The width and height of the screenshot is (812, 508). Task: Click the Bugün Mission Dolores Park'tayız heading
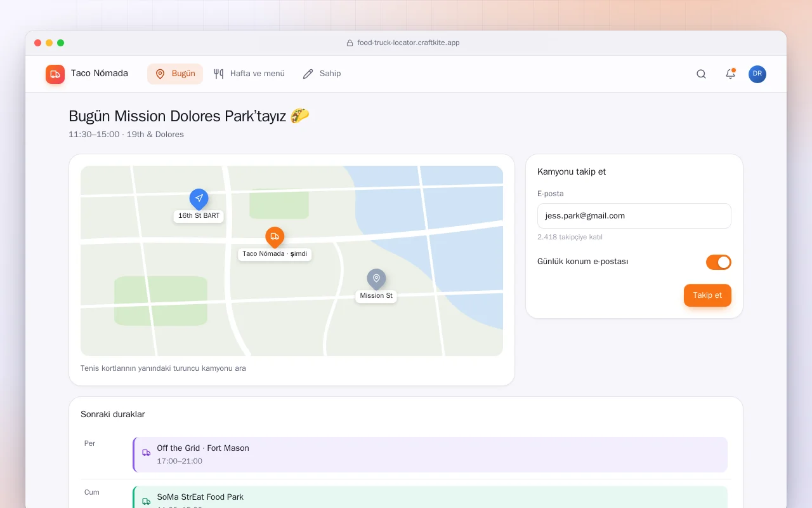[x=189, y=116]
